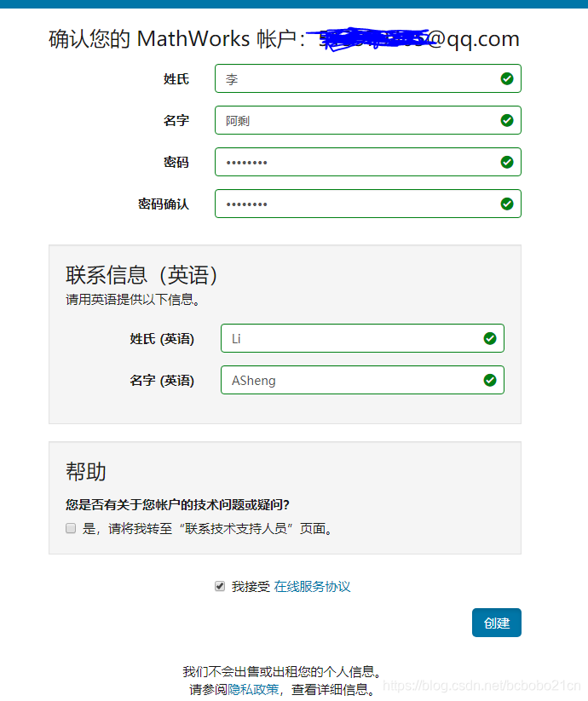The image size is (588, 701).
Task: Click the validation checkmark in 密码确认 field
Action: 507,204
